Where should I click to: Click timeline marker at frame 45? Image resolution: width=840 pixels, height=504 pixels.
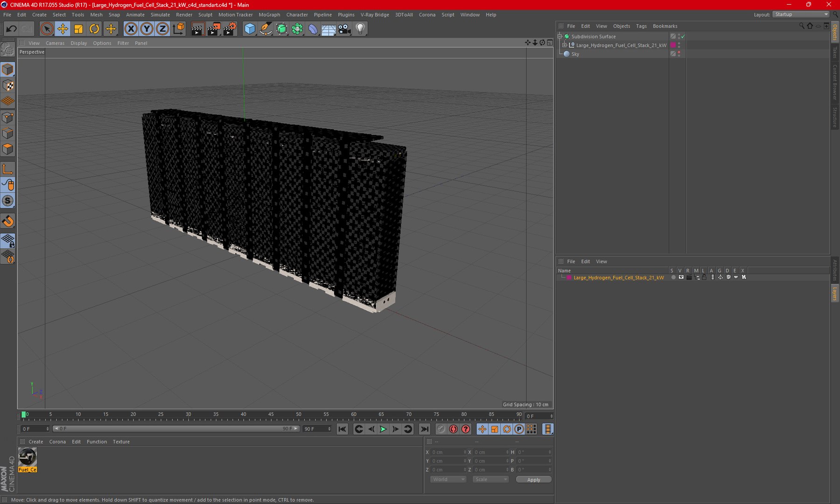[x=271, y=415]
